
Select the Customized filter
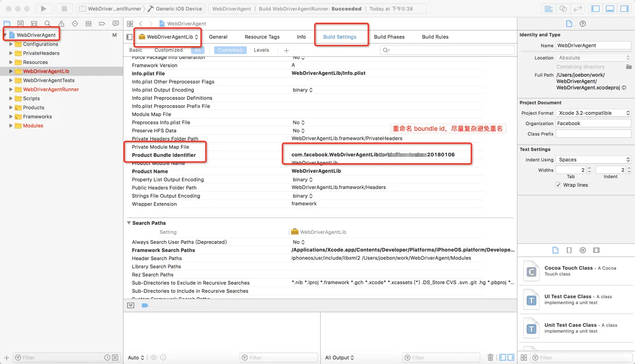(168, 50)
